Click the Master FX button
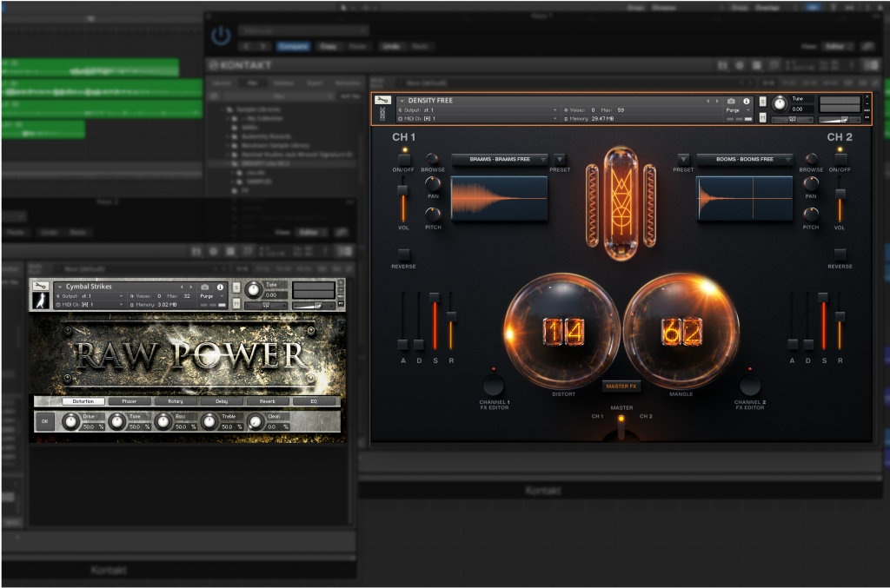 [x=621, y=386]
